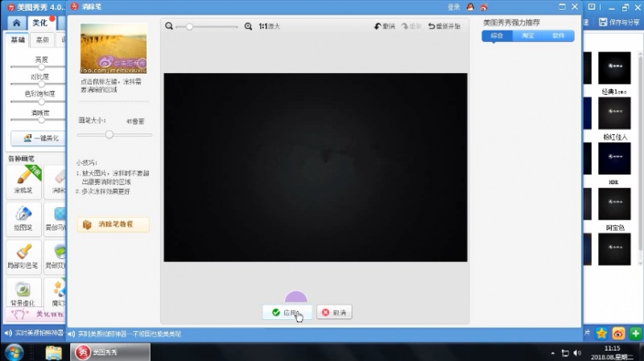Click the main window skin/mini-mode icon

coord(592,7)
